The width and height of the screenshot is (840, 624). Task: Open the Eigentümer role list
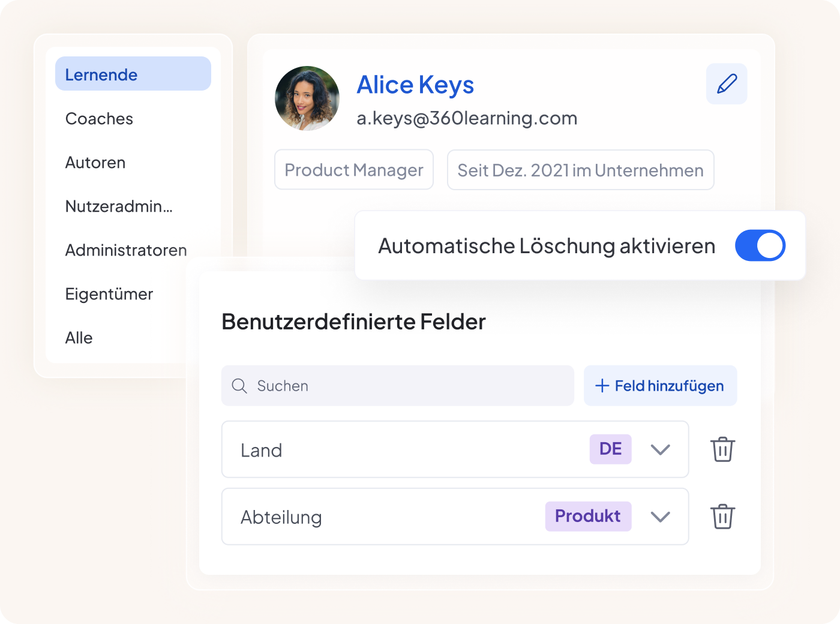tap(109, 294)
